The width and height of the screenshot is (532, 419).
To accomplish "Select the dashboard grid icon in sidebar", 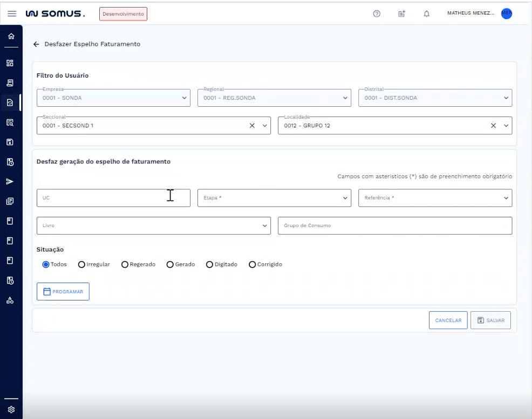I will point(10,63).
